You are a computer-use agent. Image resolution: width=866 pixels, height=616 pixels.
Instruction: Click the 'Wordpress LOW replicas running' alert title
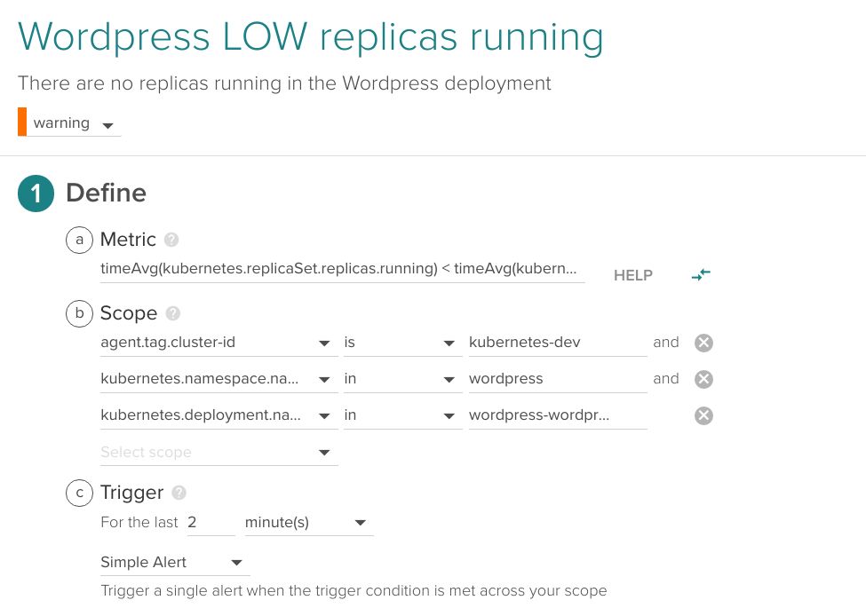click(310, 37)
